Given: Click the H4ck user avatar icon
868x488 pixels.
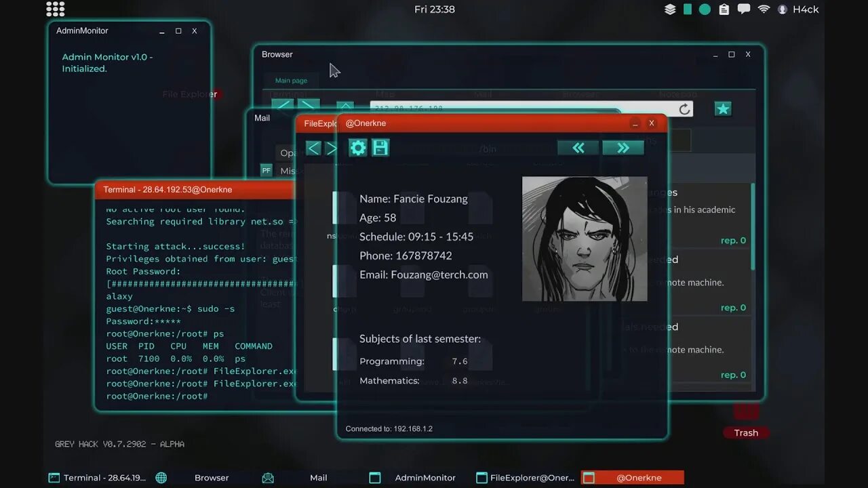Looking at the screenshot, I should click(783, 9).
